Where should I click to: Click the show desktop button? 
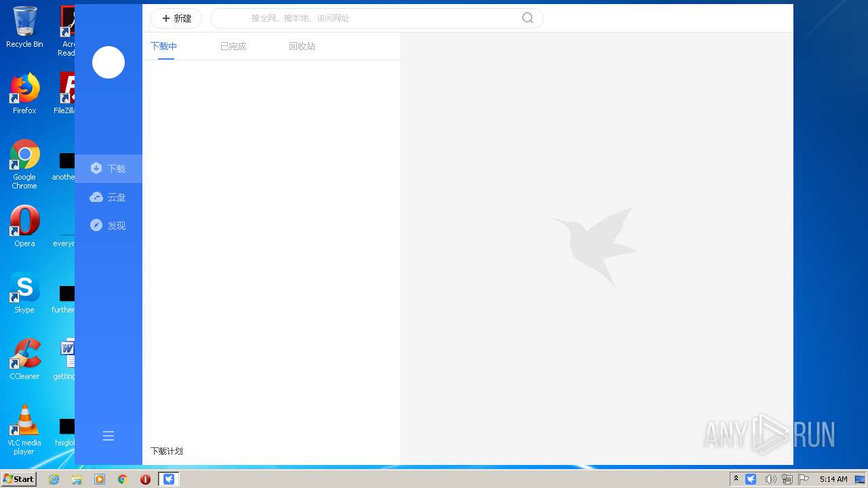[x=860, y=479]
